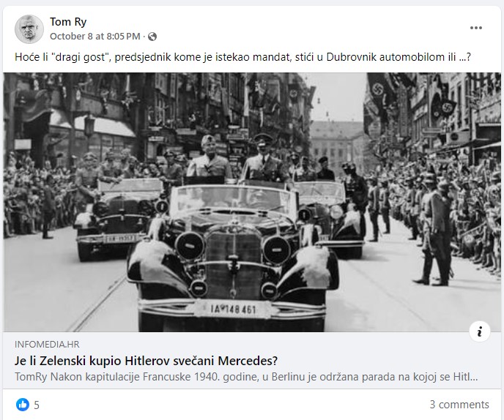Open the October 8 at 8:05 PM timestamp
504x420 pixels.
95,37
